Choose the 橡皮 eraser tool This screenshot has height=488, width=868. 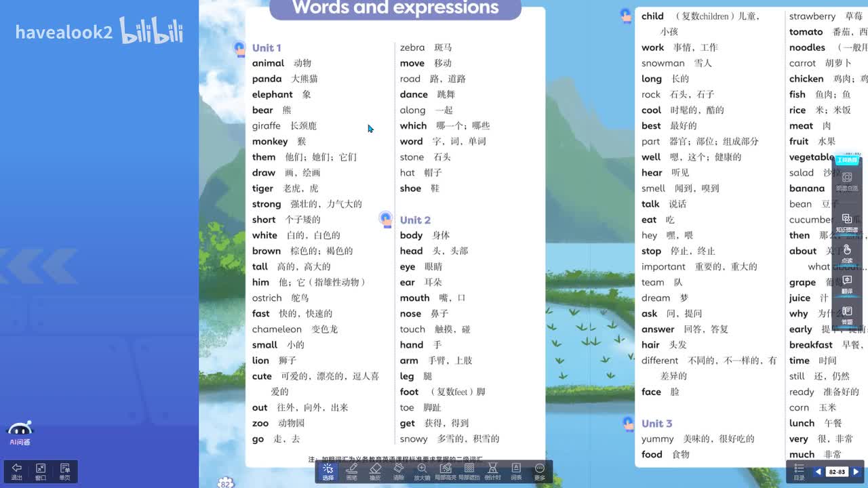click(x=375, y=472)
